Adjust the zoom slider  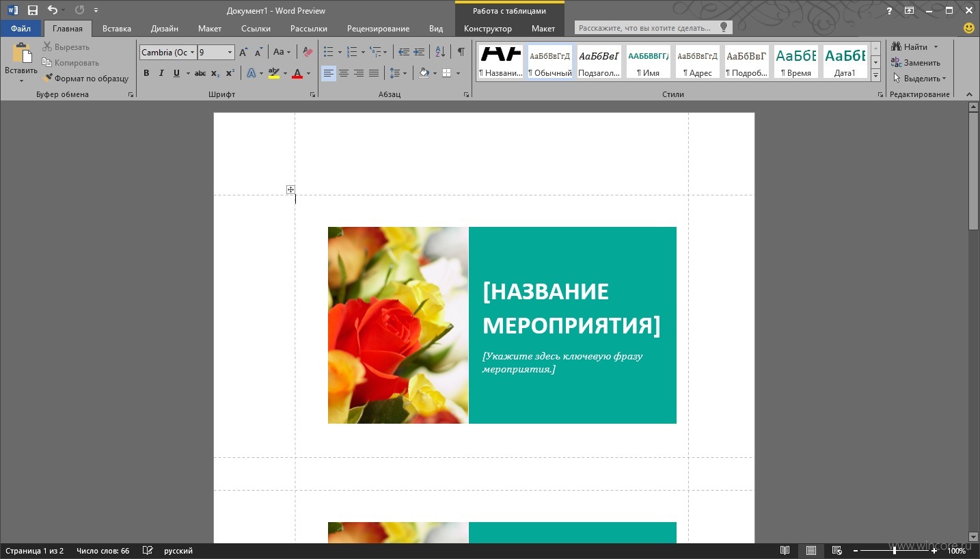(x=895, y=551)
